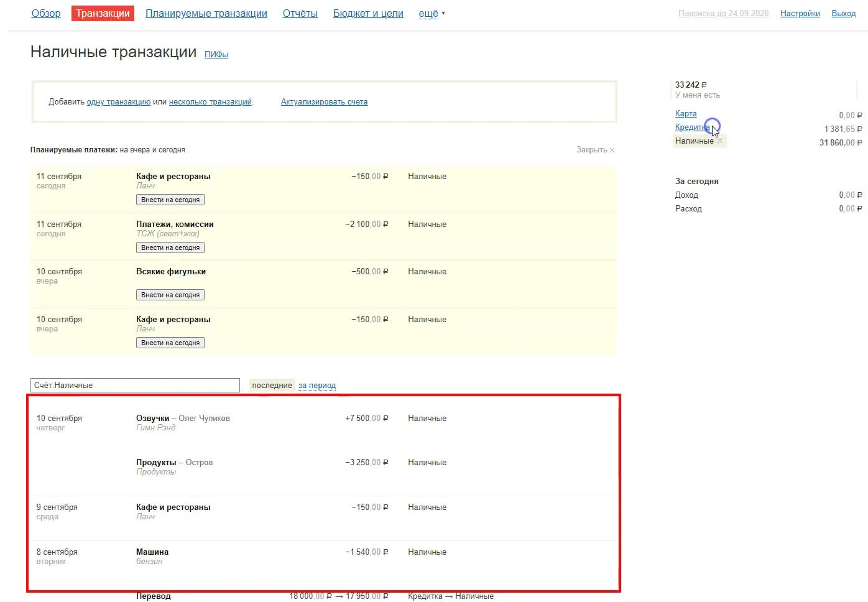The image size is (868, 602).
Task: Open the Озвучки – Олег Чупиков transaction
Action: tap(183, 418)
